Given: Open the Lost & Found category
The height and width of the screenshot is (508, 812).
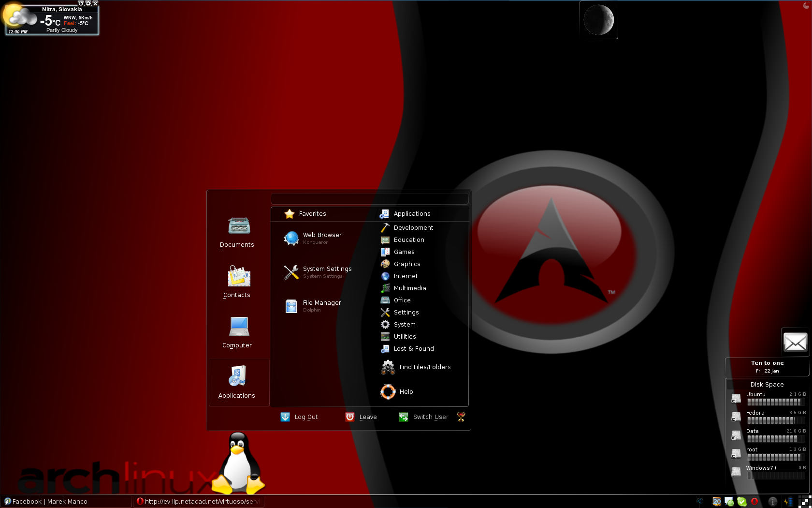Looking at the screenshot, I should point(407,348).
